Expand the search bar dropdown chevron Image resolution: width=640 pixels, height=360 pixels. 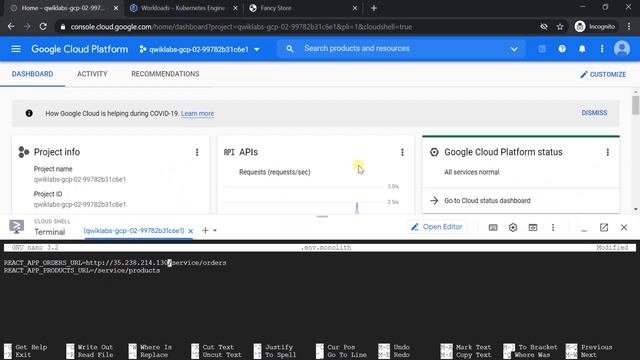(514, 49)
